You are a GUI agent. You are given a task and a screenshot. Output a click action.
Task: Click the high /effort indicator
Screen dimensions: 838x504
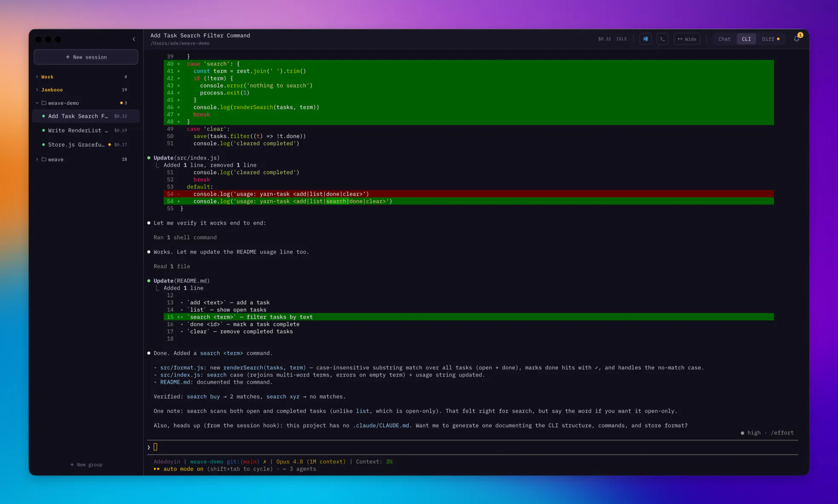pyautogui.click(x=767, y=432)
